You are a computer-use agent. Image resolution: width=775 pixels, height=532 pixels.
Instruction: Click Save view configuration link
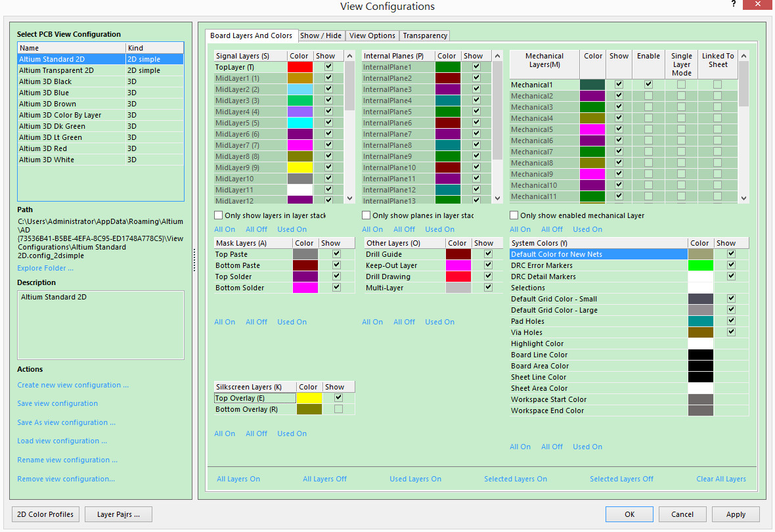point(57,403)
